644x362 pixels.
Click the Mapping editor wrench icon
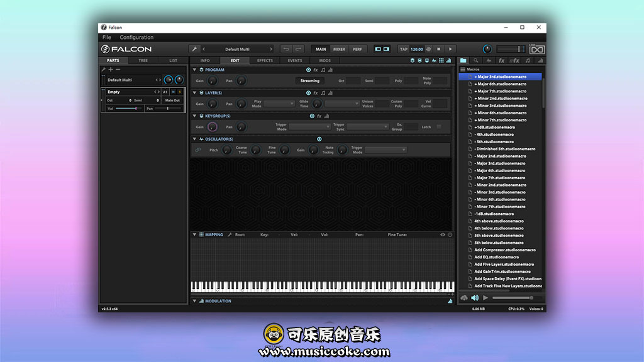click(x=230, y=235)
